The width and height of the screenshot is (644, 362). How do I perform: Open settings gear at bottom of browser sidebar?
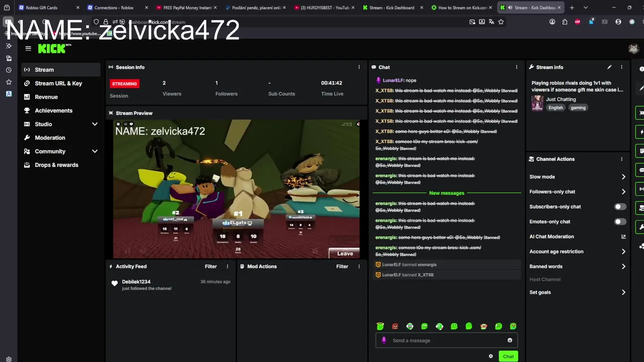[9, 359]
